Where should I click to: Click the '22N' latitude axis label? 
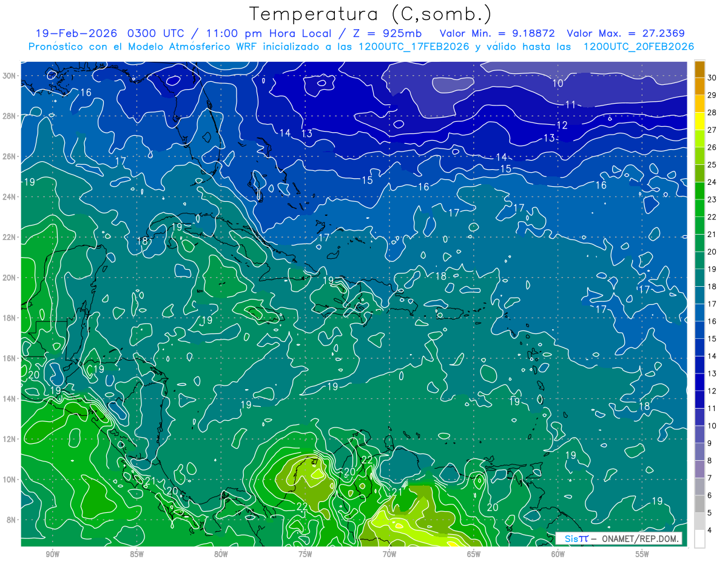10,237
